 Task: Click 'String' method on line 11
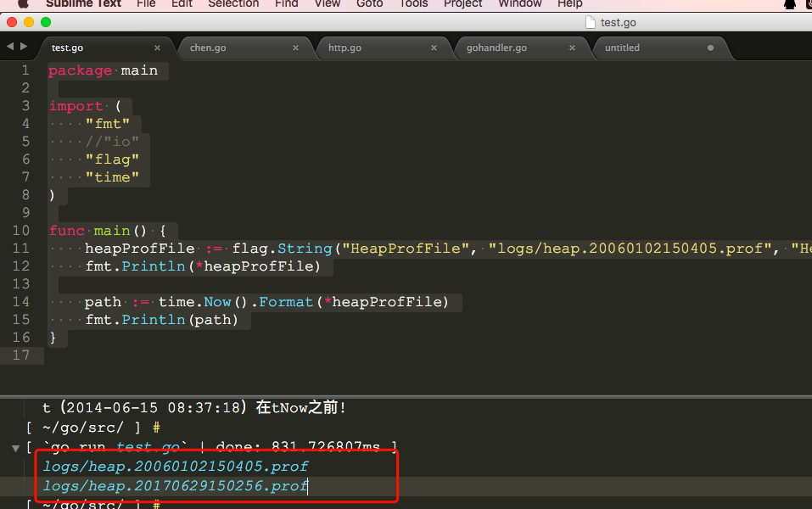point(305,249)
